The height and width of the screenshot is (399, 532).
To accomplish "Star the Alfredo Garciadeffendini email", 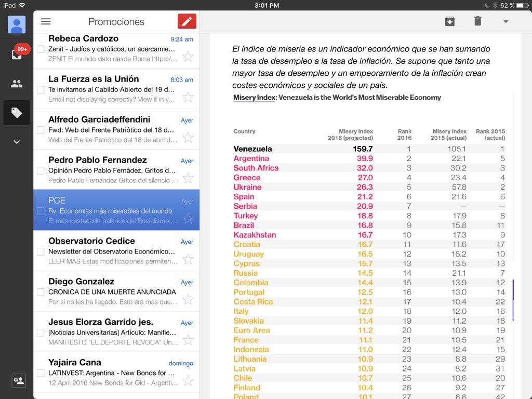I will pyautogui.click(x=188, y=137).
